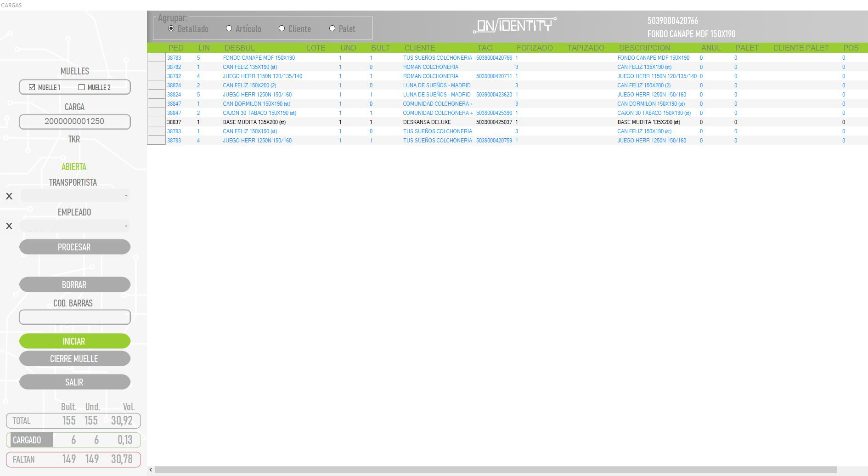Exit with the SALIR button
868x476 pixels.
pyautogui.click(x=75, y=382)
